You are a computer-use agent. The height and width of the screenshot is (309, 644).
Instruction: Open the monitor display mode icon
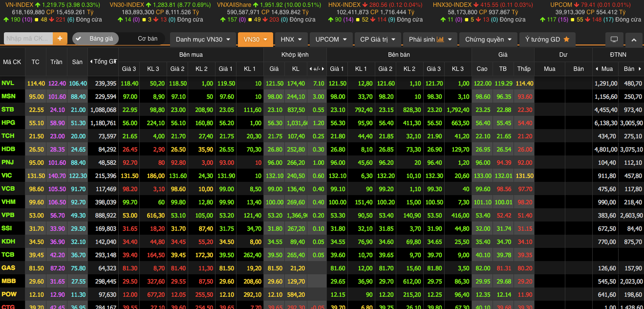pos(614,40)
